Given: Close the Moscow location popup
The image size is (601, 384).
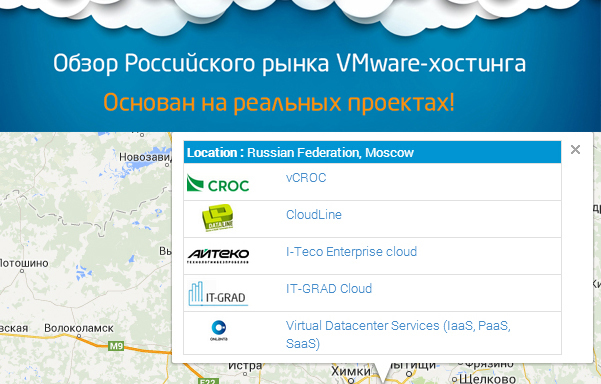Looking at the screenshot, I should coord(575,149).
